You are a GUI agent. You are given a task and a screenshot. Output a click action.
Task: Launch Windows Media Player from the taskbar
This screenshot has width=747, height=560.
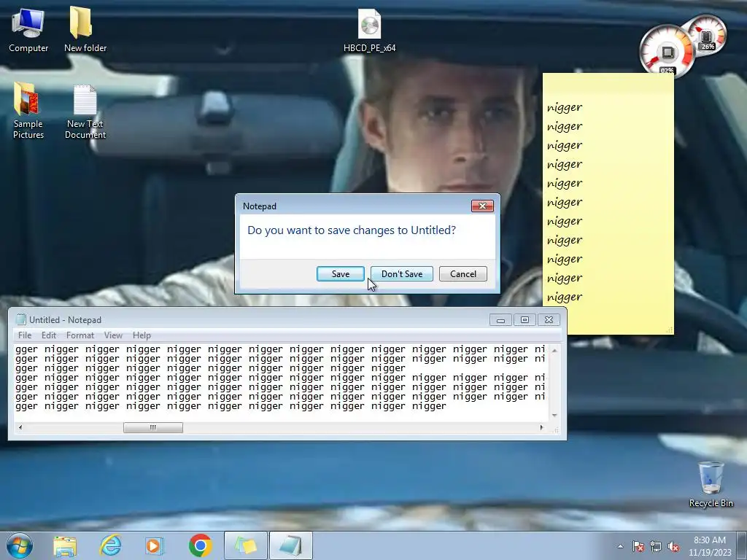[x=154, y=546]
